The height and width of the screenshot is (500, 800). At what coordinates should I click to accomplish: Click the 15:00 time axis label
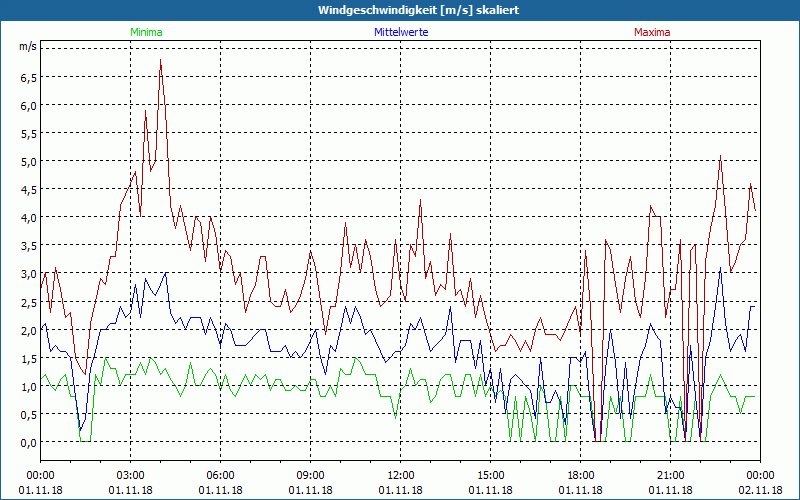[x=490, y=476]
